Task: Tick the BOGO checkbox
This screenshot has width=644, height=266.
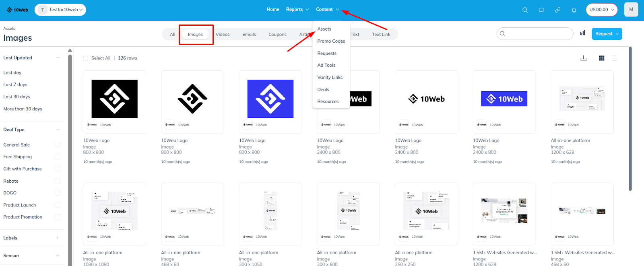Action: click(x=58, y=193)
